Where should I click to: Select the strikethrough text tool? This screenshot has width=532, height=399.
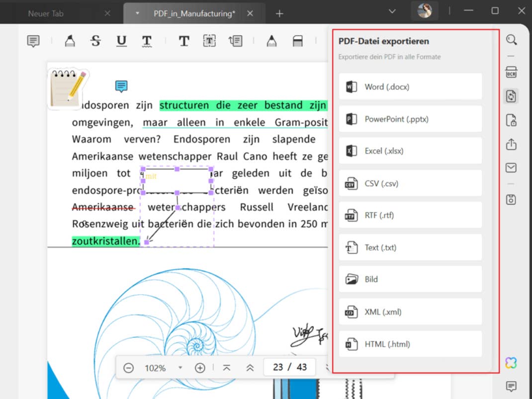click(95, 41)
